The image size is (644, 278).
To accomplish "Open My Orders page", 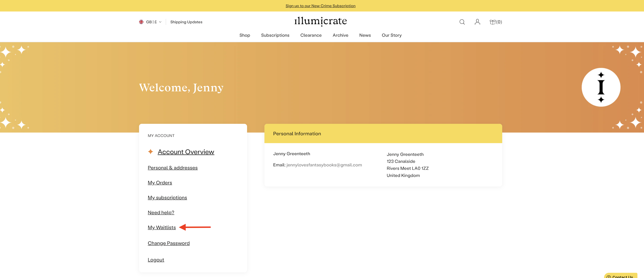I will pyautogui.click(x=160, y=183).
